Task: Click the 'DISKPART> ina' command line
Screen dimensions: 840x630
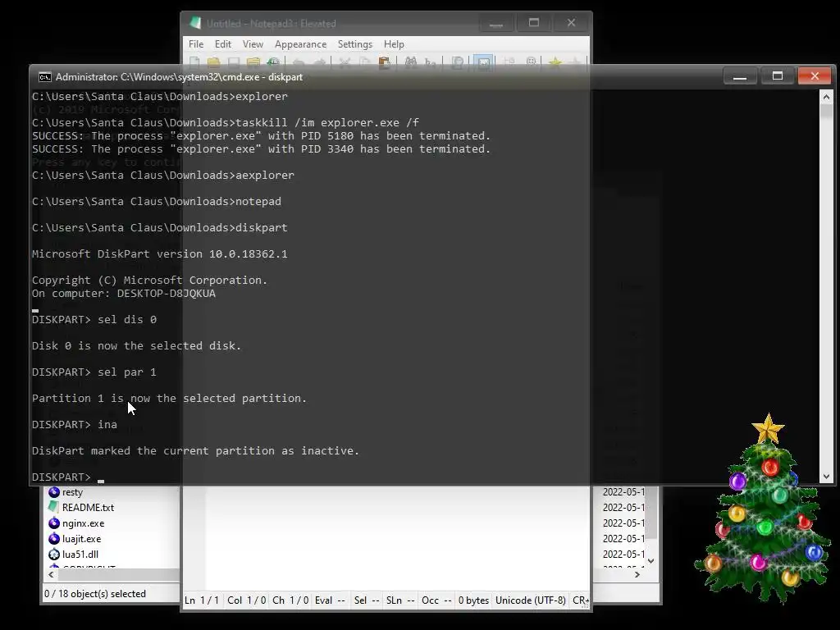Action: tap(75, 425)
